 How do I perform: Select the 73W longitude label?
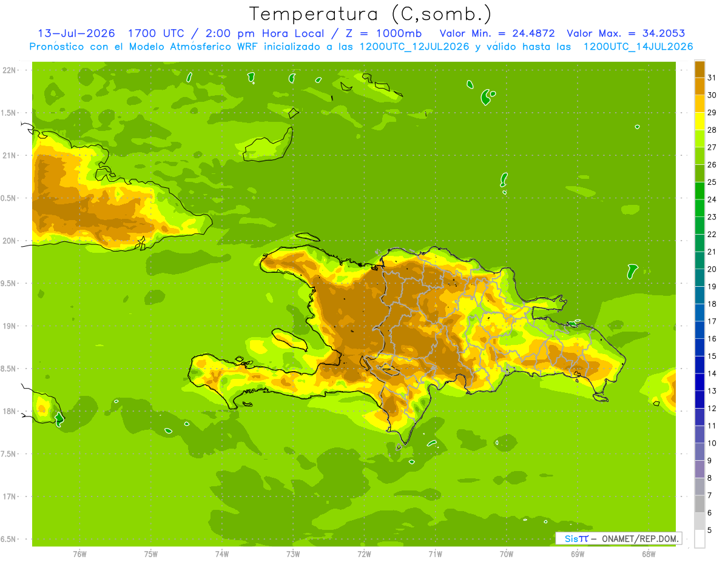[x=293, y=554]
